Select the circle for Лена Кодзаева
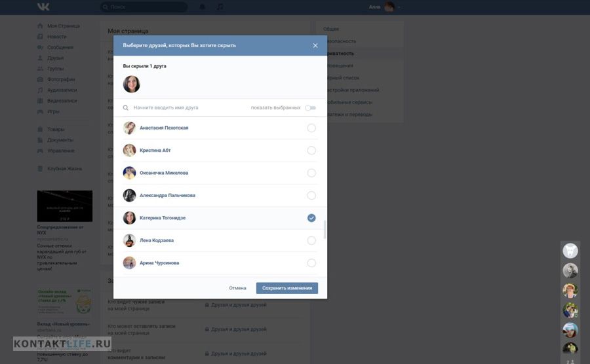This screenshot has height=364, width=590. pyautogui.click(x=311, y=240)
